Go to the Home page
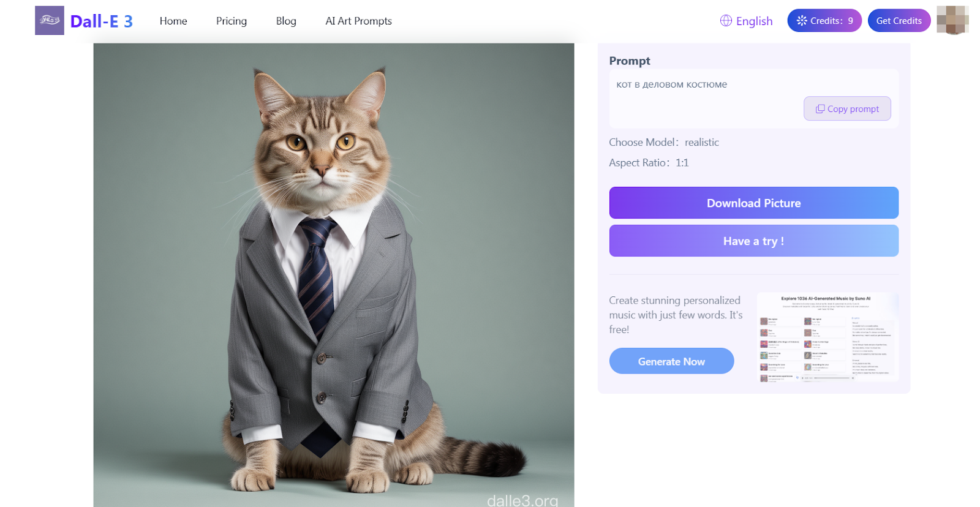This screenshot has height=507, width=980. pos(173,21)
